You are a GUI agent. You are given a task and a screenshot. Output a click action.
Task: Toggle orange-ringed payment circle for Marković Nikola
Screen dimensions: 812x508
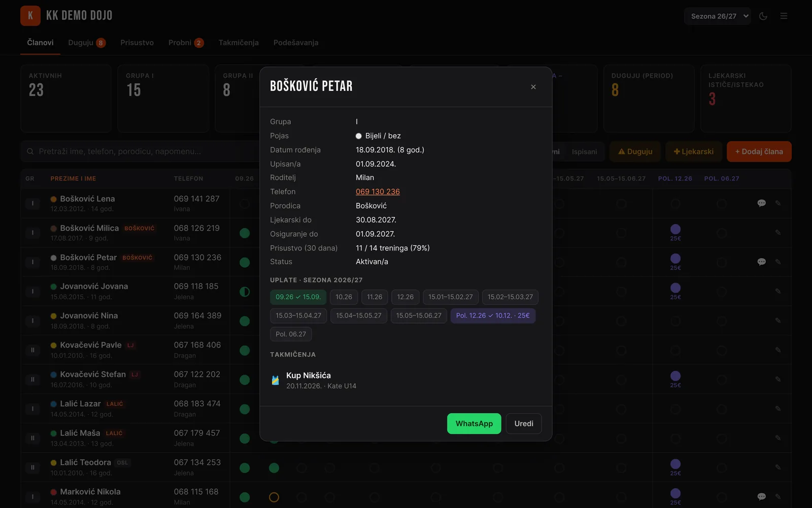(274, 497)
